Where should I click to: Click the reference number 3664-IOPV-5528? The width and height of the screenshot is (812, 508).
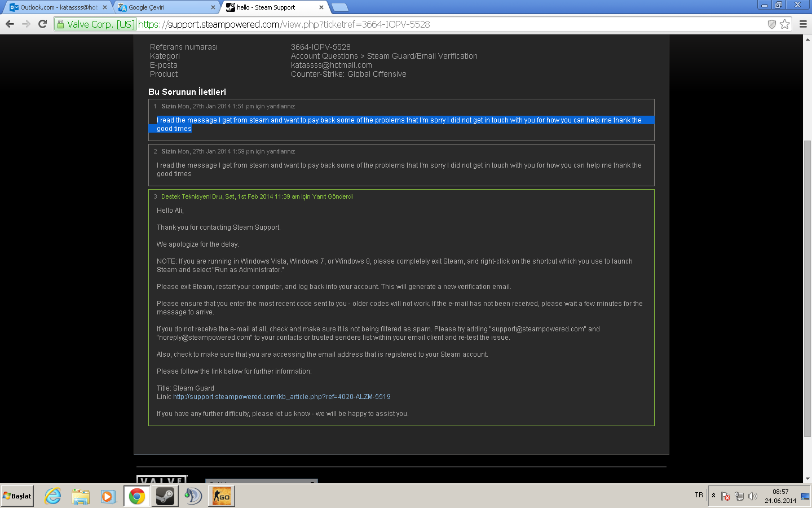point(321,47)
